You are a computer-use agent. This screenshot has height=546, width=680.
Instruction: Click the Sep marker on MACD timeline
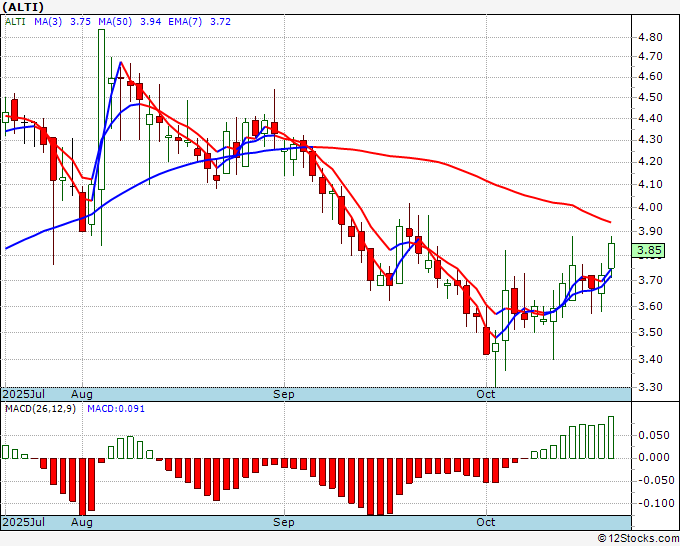[284, 522]
